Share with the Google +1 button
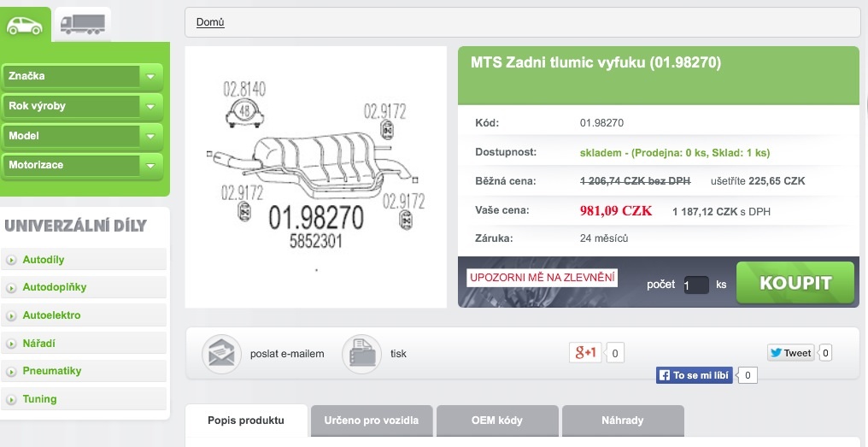This screenshot has height=447, width=868. coord(587,352)
